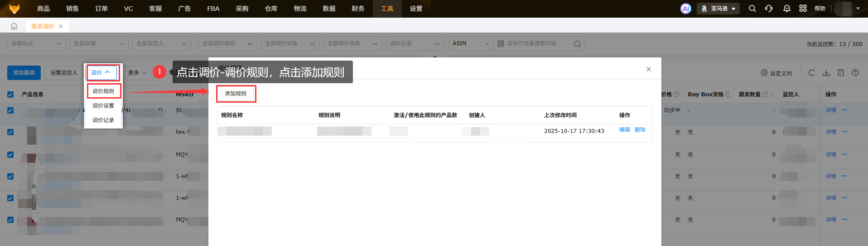Click the search magnifier in filter bar
868x246 pixels.
[577, 44]
